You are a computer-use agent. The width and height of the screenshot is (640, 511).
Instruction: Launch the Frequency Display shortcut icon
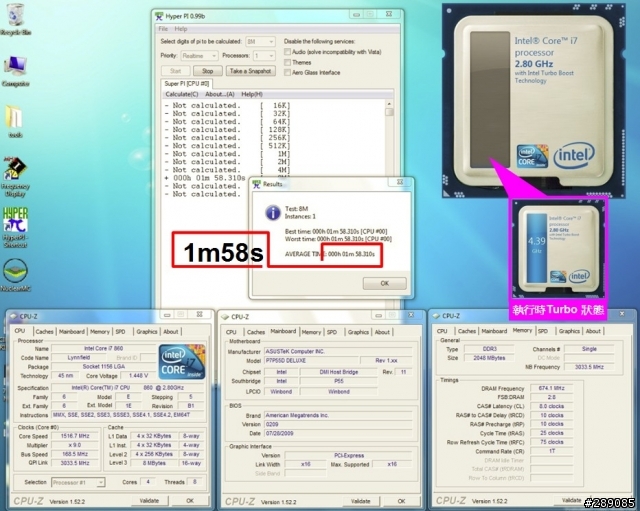15,178
